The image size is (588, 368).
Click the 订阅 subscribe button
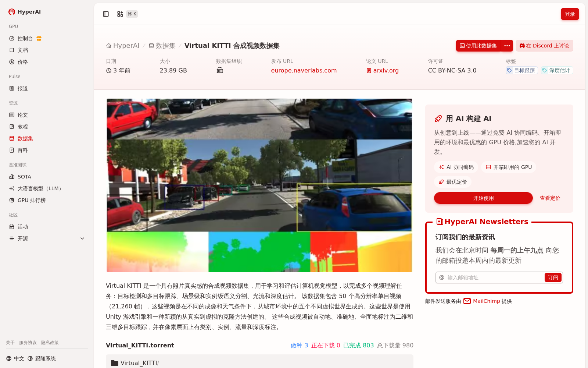coord(553,277)
